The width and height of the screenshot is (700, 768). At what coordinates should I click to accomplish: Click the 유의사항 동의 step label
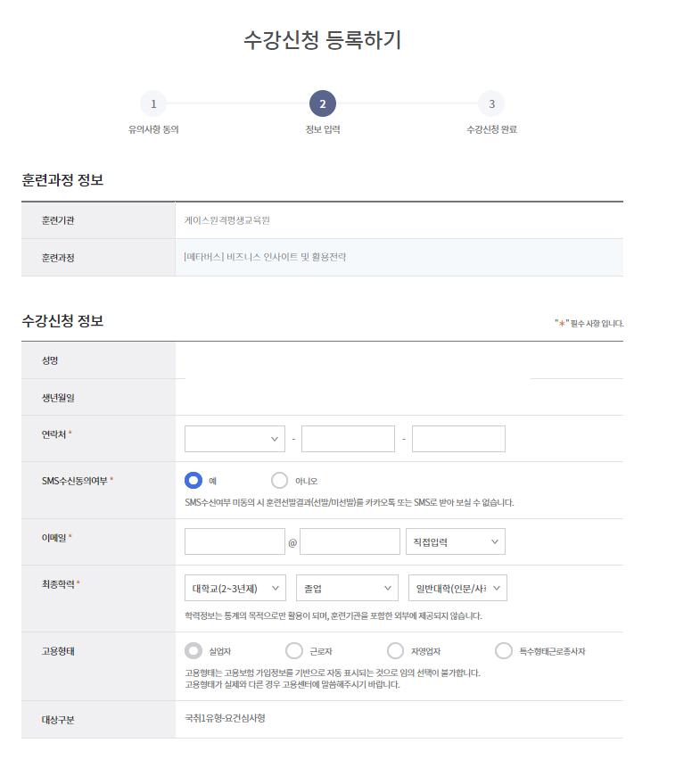coord(153,129)
